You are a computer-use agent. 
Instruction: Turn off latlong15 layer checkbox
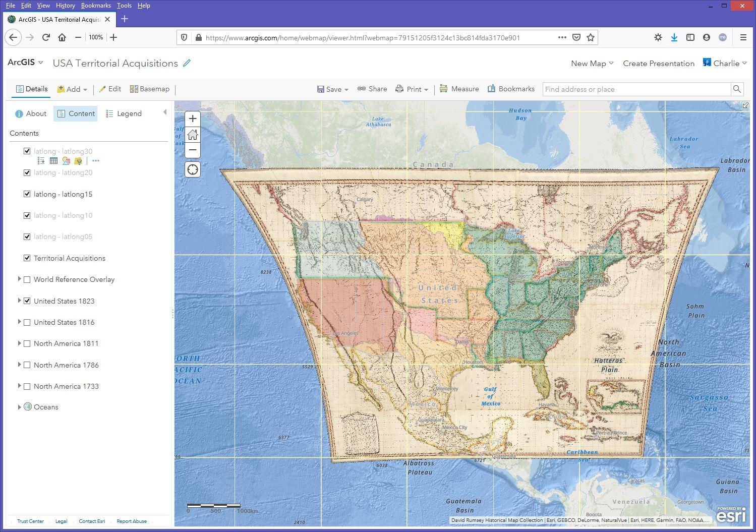pyautogui.click(x=27, y=194)
